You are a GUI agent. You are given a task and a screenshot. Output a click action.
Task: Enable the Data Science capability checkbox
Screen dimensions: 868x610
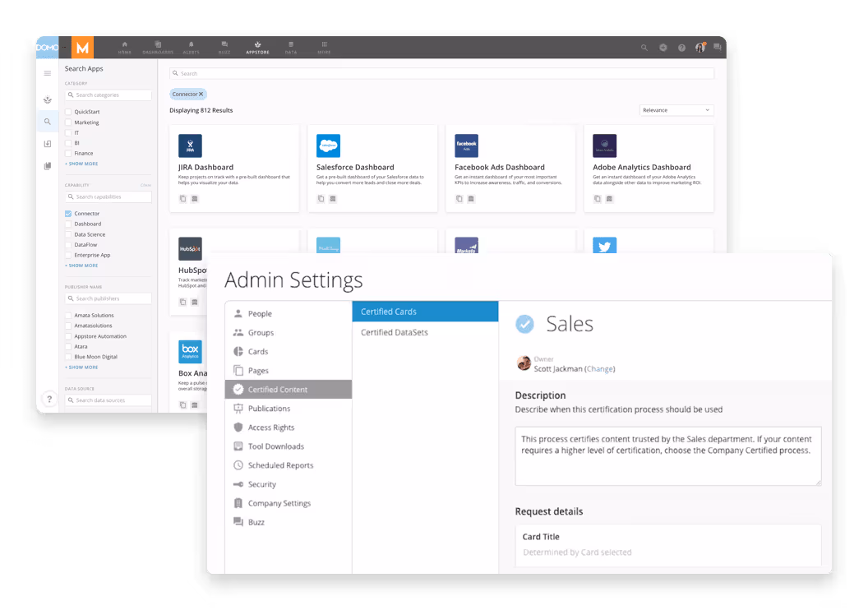click(68, 234)
